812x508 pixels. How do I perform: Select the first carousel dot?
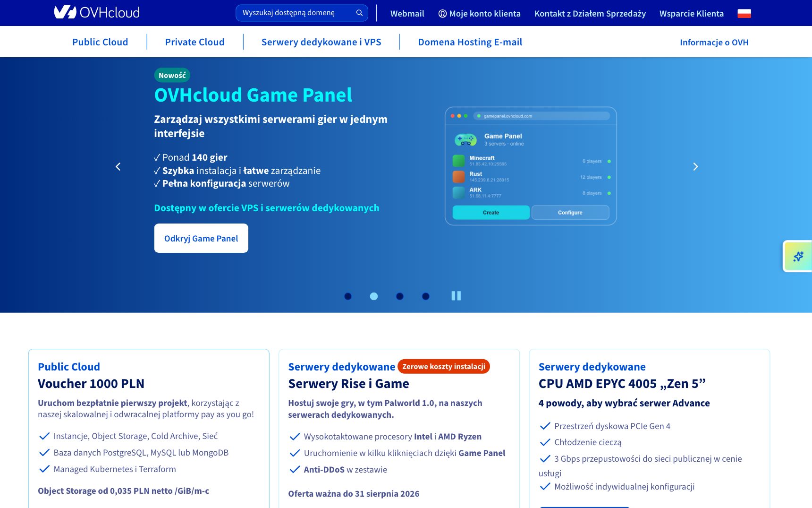348,296
